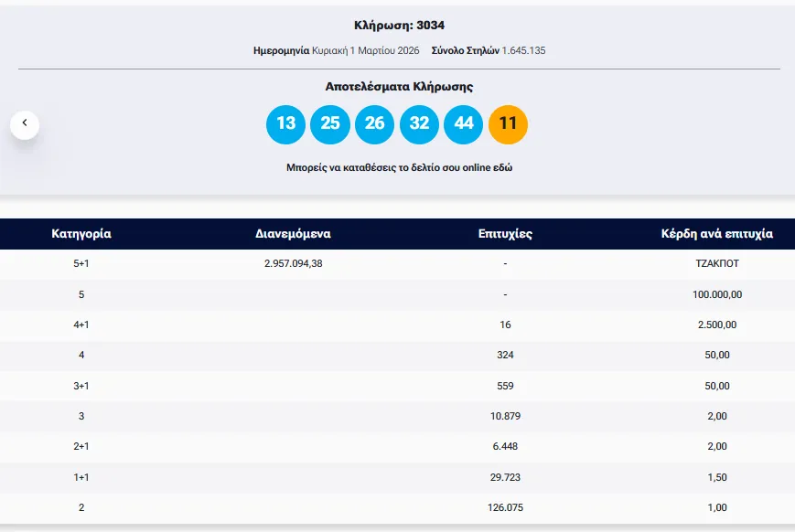795x532 pixels.
Task: Click the 4+1 category row label
Action: [81, 325]
